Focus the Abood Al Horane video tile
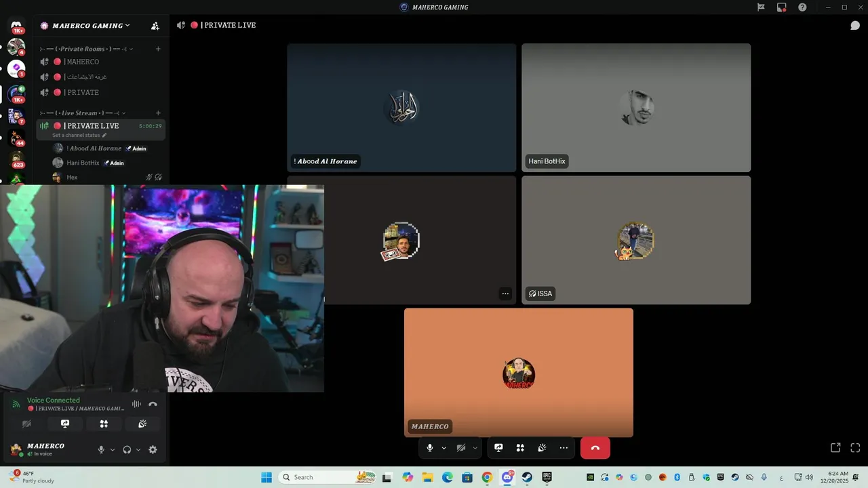 401,108
